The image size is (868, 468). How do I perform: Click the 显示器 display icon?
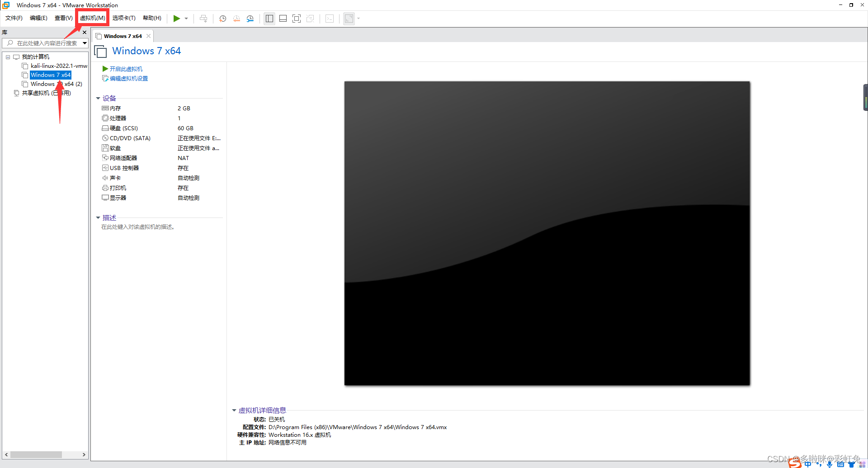[105, 198]
